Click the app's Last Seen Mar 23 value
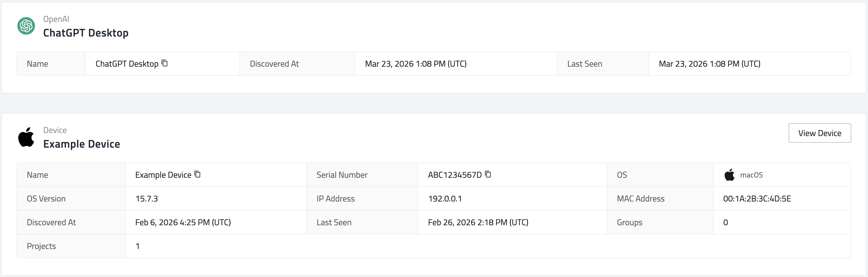Viewport: 868px width, 277px height. tap(709, 64)
